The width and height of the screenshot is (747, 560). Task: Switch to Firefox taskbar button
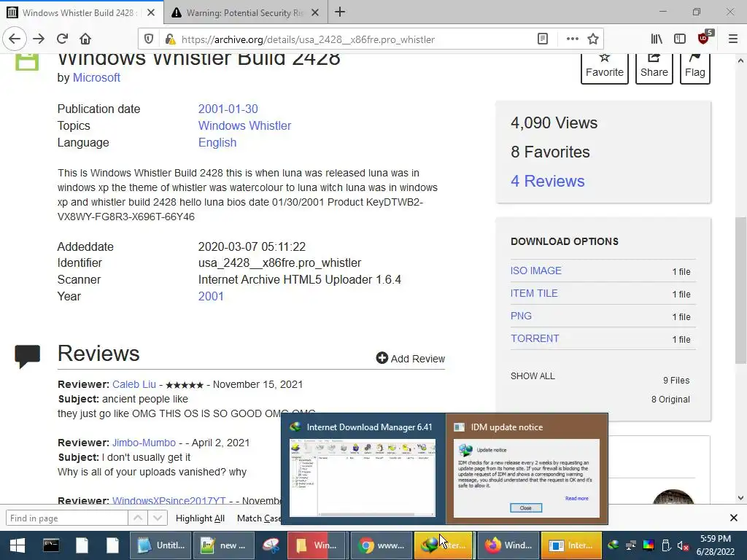508,545
